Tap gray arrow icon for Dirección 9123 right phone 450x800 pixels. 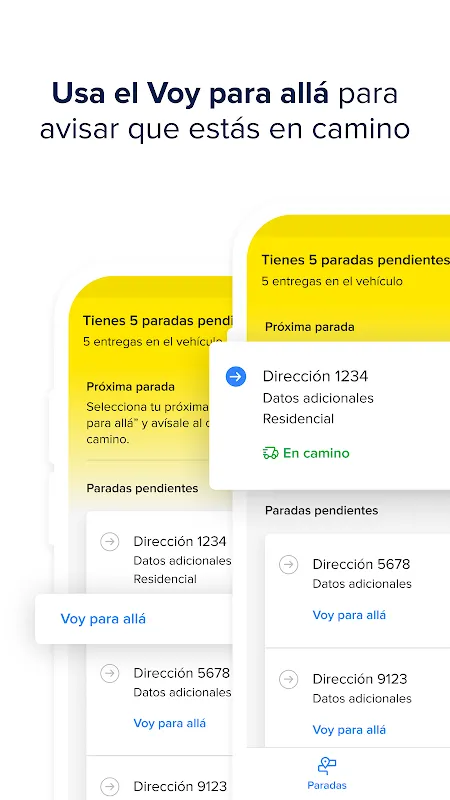(289, 680)
